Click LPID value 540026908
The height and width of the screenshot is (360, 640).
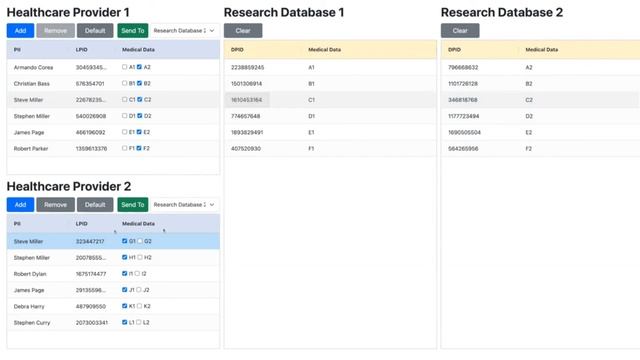pyautogui.click(x=91, y=116)
